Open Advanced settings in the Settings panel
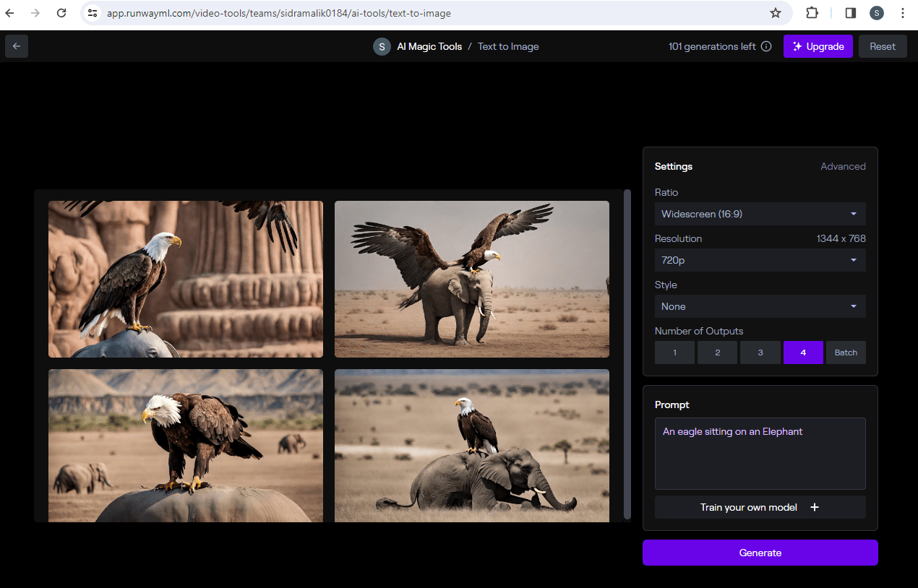The width and height of the screenshot is (918, 588). 843,166
